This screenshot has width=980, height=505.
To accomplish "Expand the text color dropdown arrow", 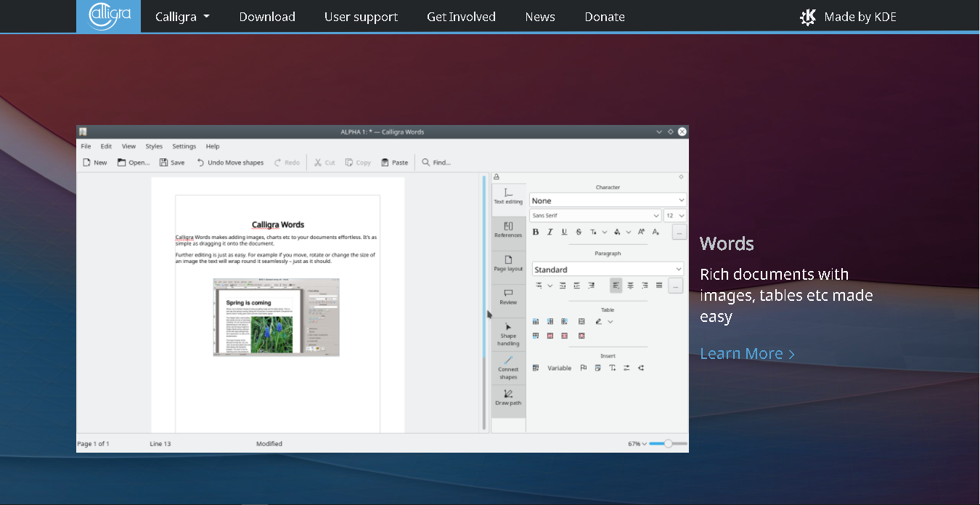I will (605, 232).
